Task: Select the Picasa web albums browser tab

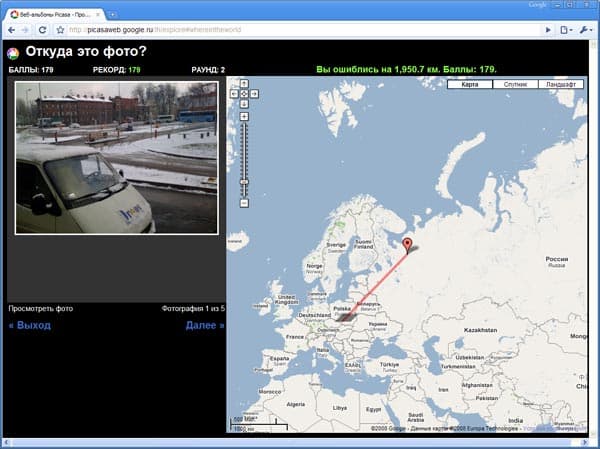Action: click(x=54, y=15)
